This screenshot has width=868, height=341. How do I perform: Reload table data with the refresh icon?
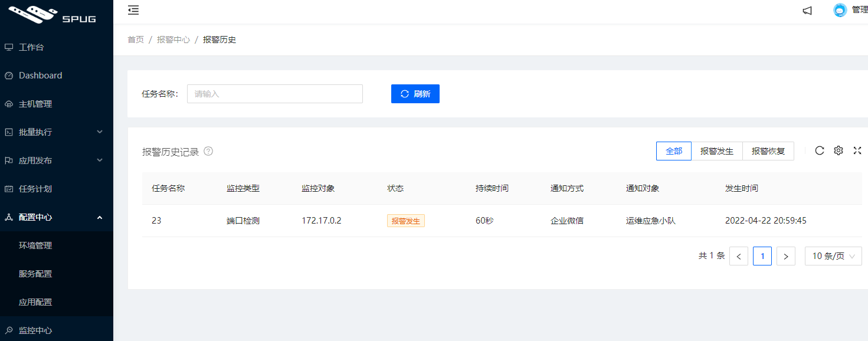[x=819, y=150]
